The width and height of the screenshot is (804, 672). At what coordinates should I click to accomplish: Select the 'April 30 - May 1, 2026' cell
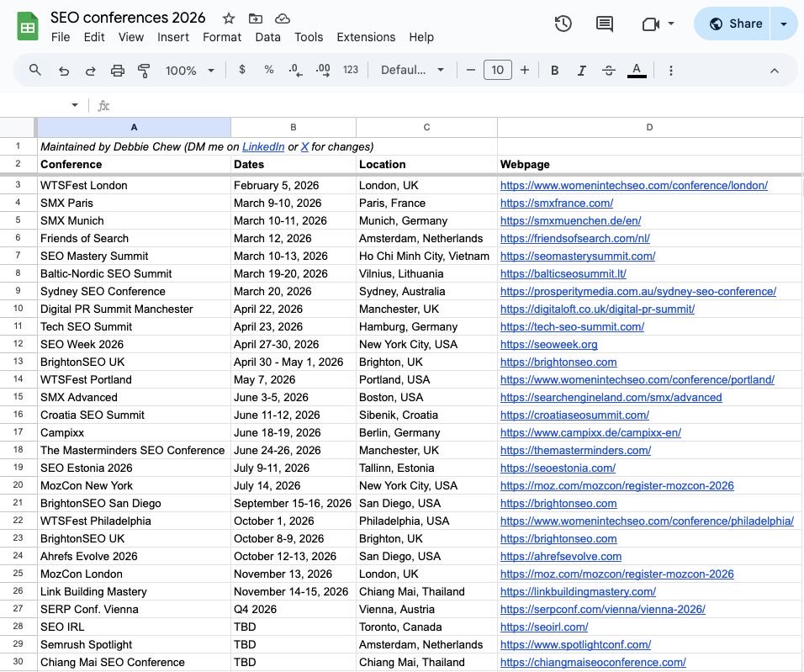point(294,362)
